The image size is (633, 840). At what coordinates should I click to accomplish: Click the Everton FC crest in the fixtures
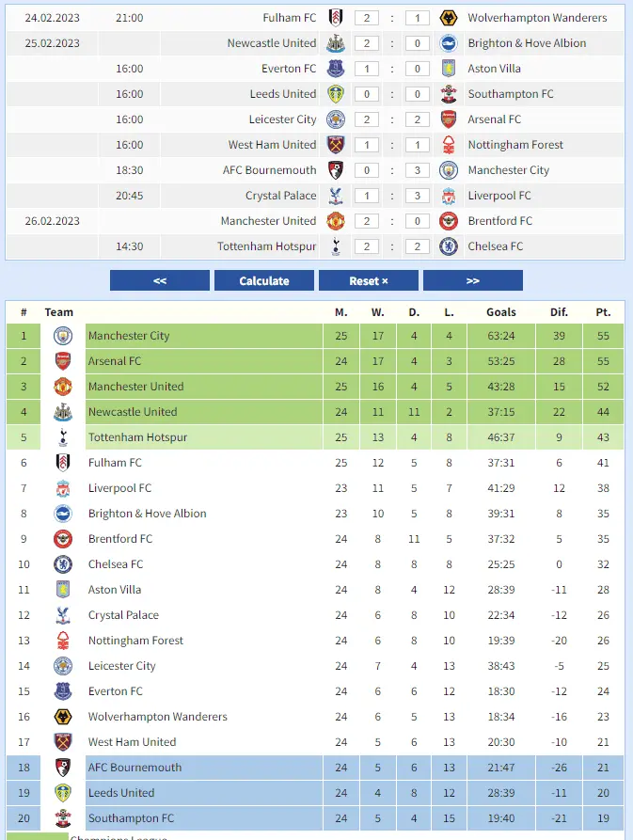pos(336,69)
